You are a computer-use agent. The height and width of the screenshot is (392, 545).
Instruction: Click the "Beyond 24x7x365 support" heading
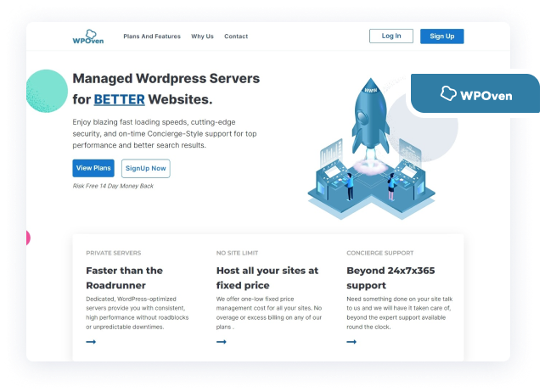coord(390,277)
